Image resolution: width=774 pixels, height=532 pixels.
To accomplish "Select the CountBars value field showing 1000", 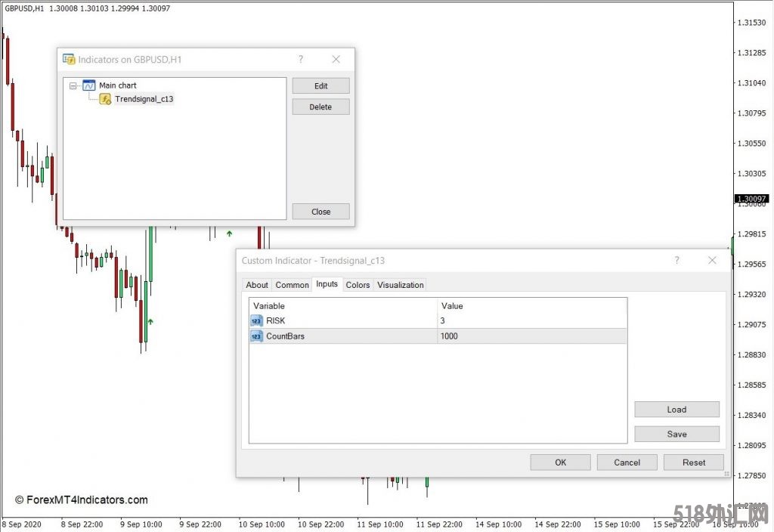I will [x=531, y=336].
